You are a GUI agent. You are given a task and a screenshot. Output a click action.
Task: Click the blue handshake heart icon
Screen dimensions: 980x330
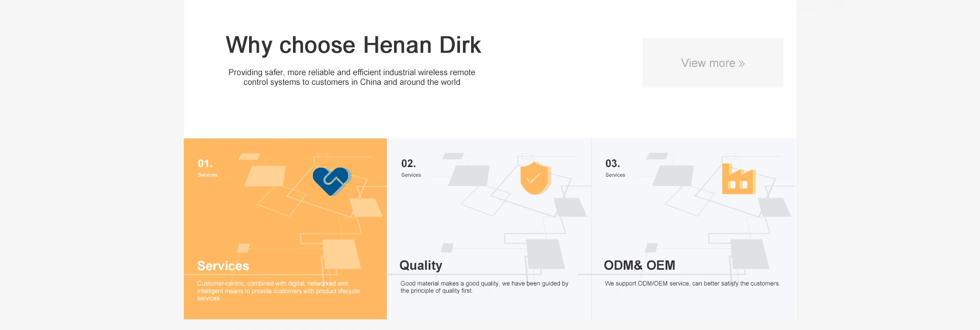point(332,181)
